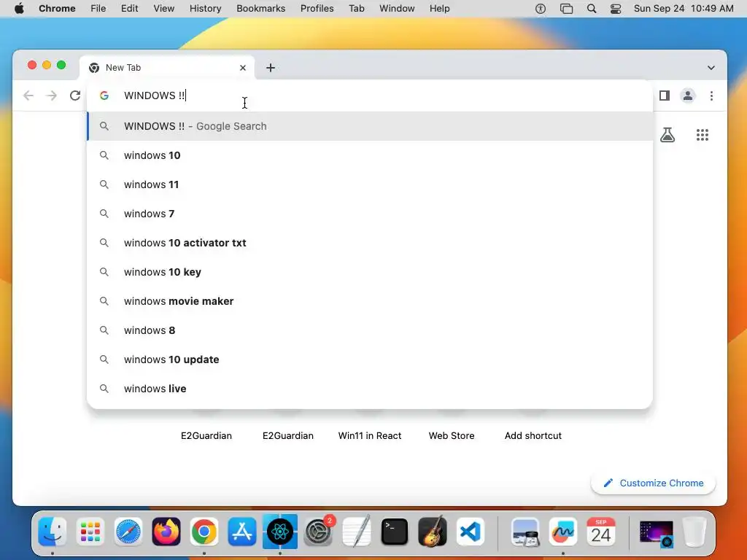Open Terminal from the Dock

pos(395,532)
